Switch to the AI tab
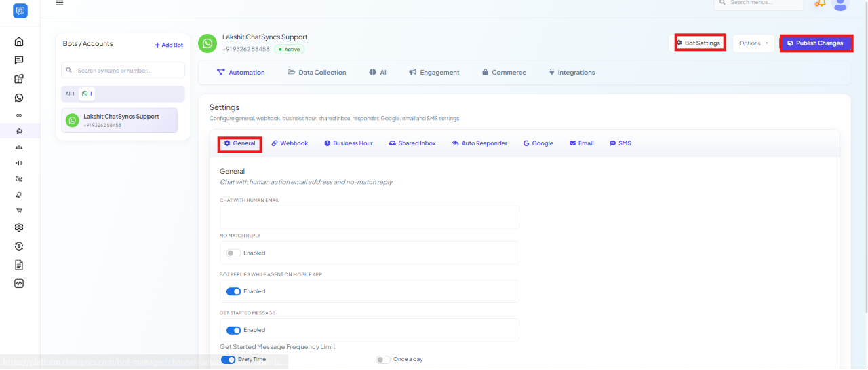Viewport: 868px width, 370px height. click(378, 72)
